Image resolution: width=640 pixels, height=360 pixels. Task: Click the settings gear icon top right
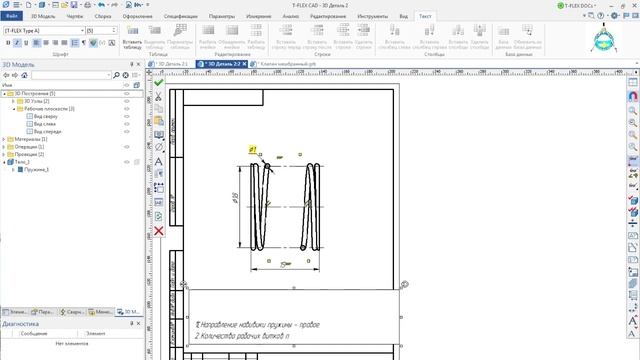pos(614,16)
